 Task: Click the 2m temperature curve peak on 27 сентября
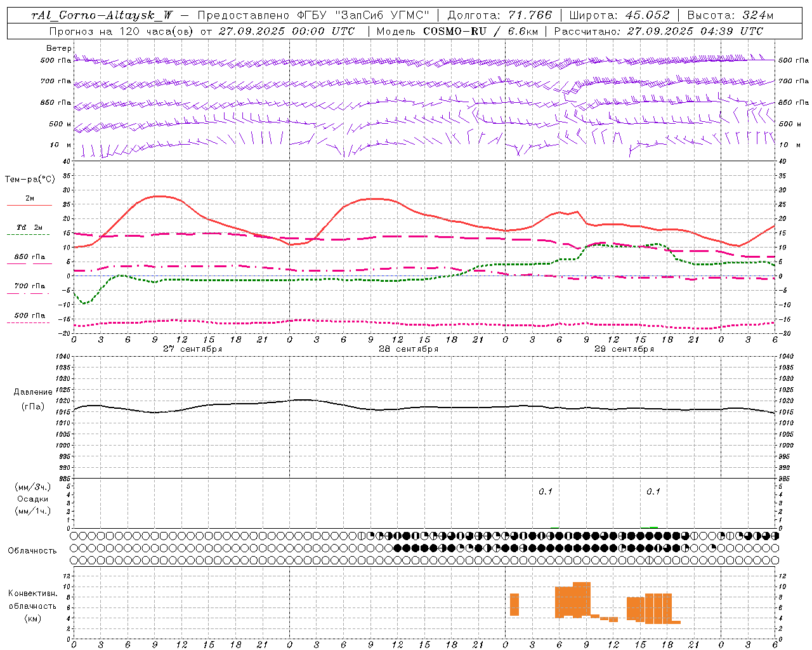(x=159, y=196)
